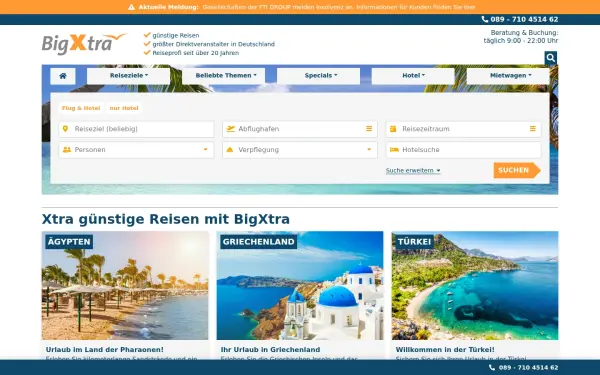Open Urlaub im Land der Pharaonen link
This screenshot has width=600, height=375.
[104, 350]
